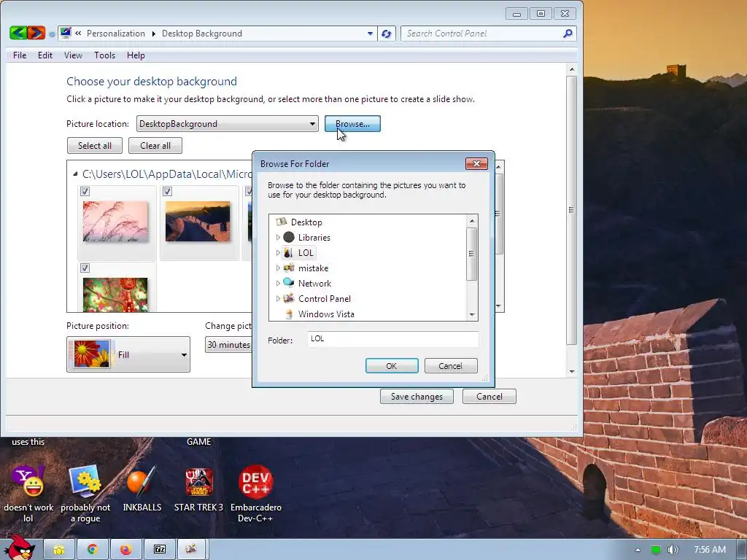Click the folder tree scrollbar up arrow
The image size is (747, 560).
[472, 220]
